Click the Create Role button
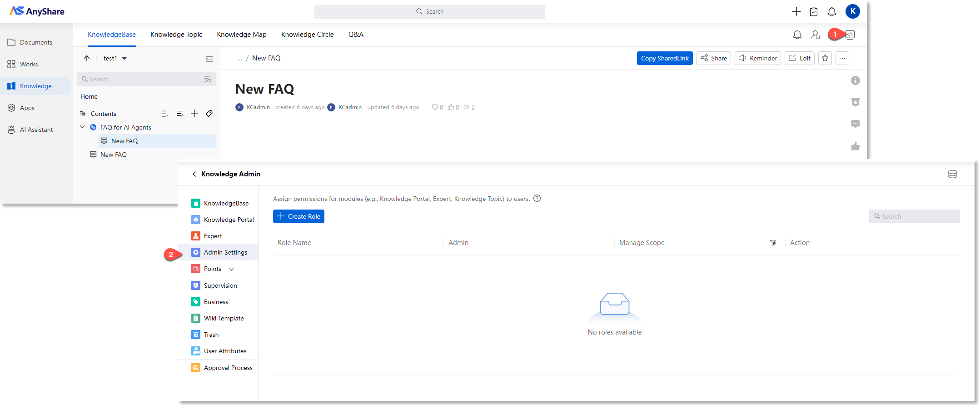The width and height of the screenshot is (980, 405). (x=298, y=216)
